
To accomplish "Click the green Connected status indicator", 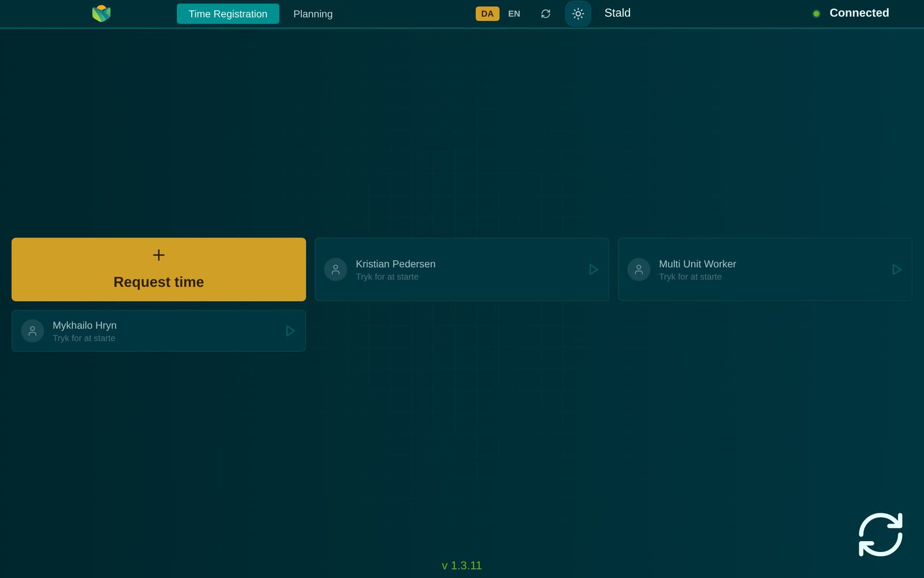I will (816, 13).
